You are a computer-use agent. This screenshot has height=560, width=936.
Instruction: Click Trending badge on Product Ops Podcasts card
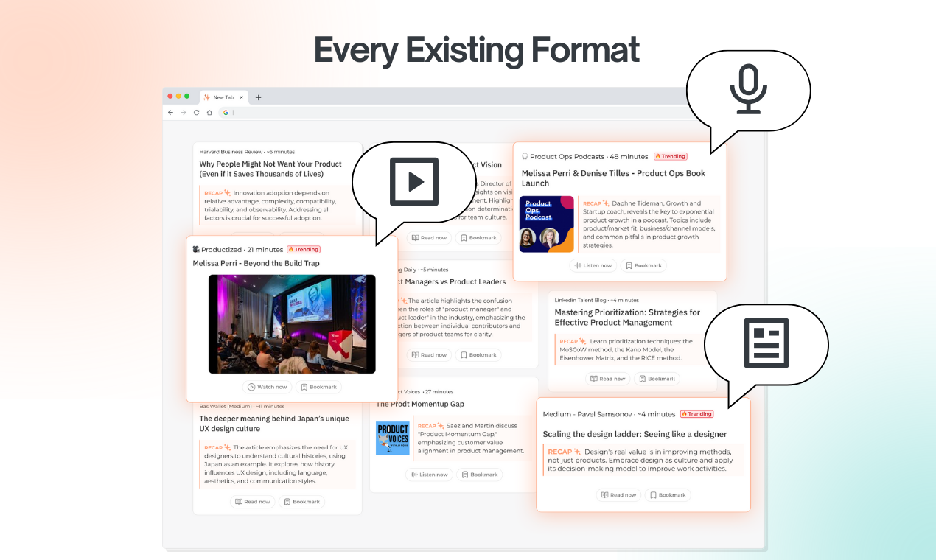[x=670, y=157]
